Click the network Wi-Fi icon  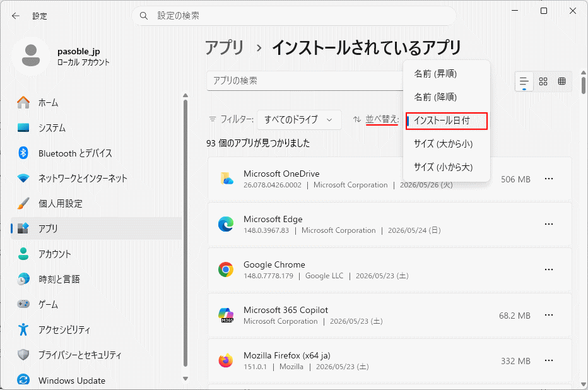click(23, 178)
